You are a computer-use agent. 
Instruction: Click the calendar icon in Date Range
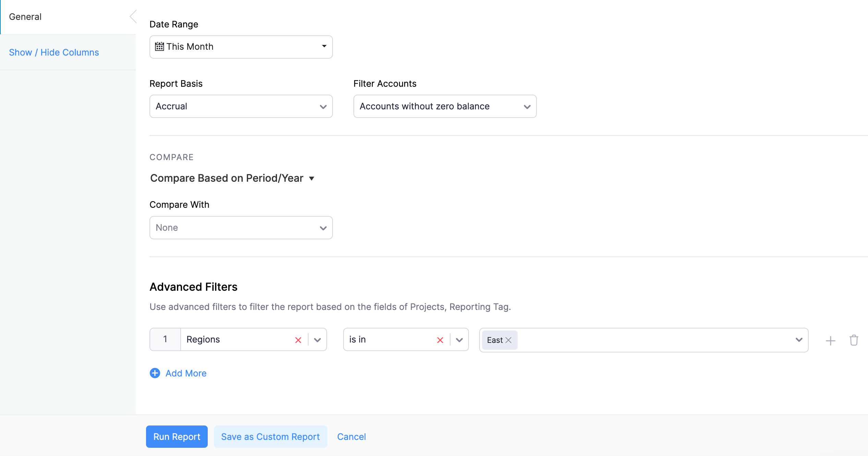pyautogui.click(x=159, y=47)
